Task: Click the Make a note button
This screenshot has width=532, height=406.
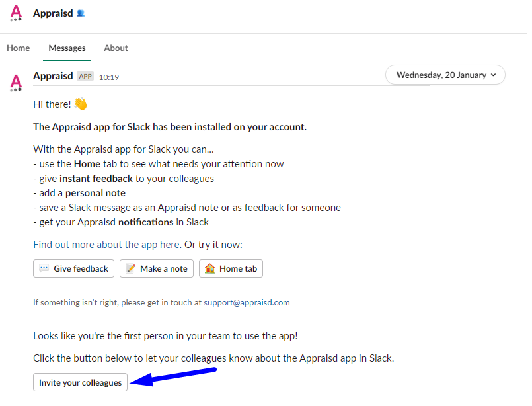Action: pos(157,269)
